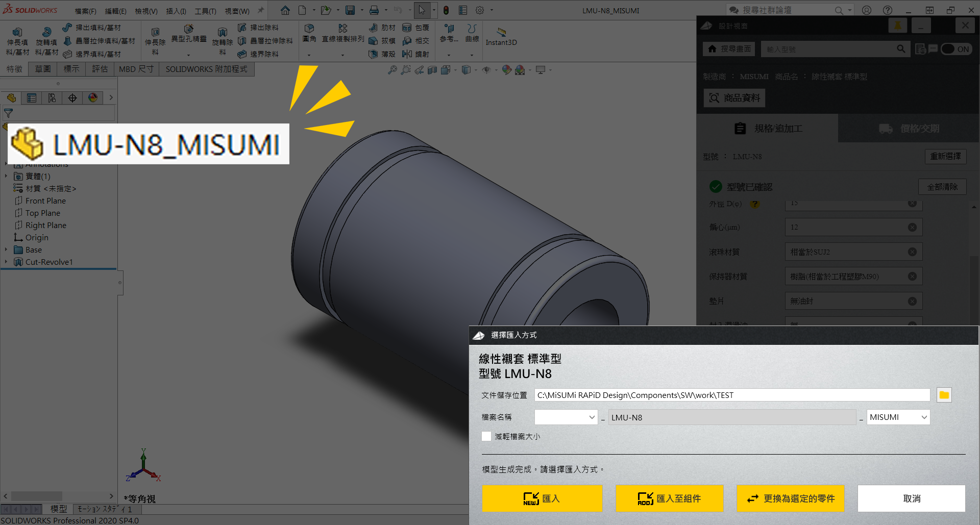Clear the SUJ2 rolling material field
Image resolution: width=980 pixels, height=525 pixels.
click(x=912, y=252)
